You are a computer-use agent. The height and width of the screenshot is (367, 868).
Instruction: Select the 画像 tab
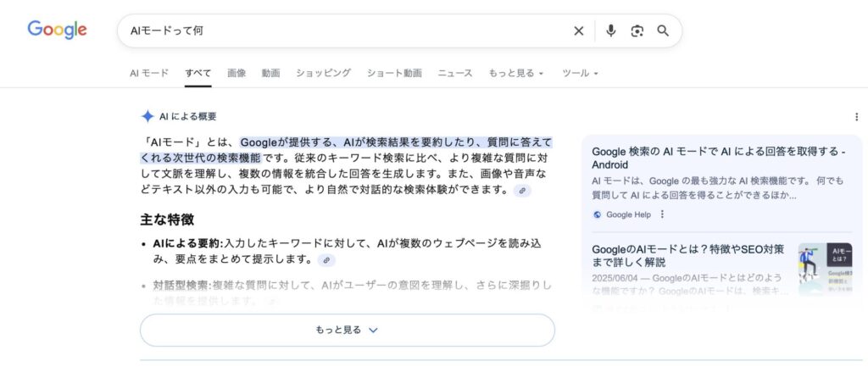pyautogui.click(x=236, y=74)
